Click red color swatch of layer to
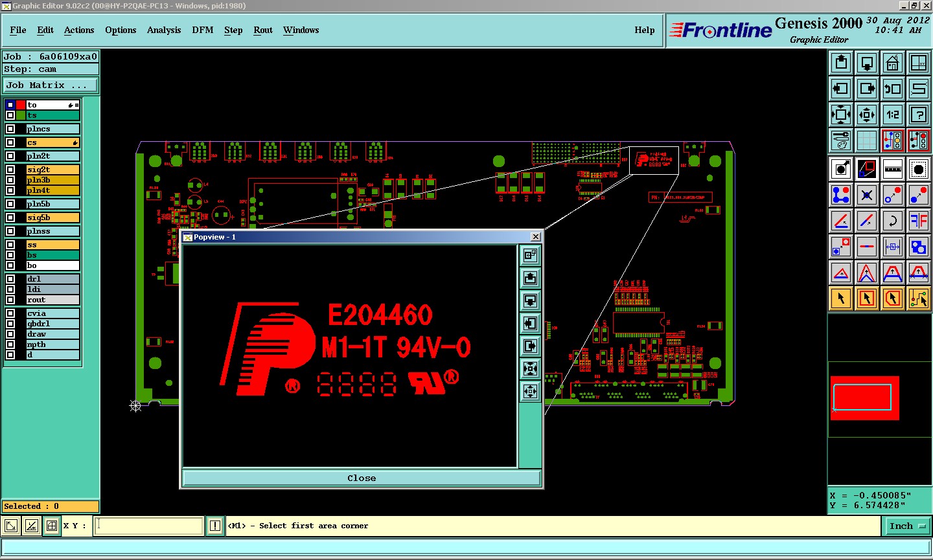 (21, 105)
